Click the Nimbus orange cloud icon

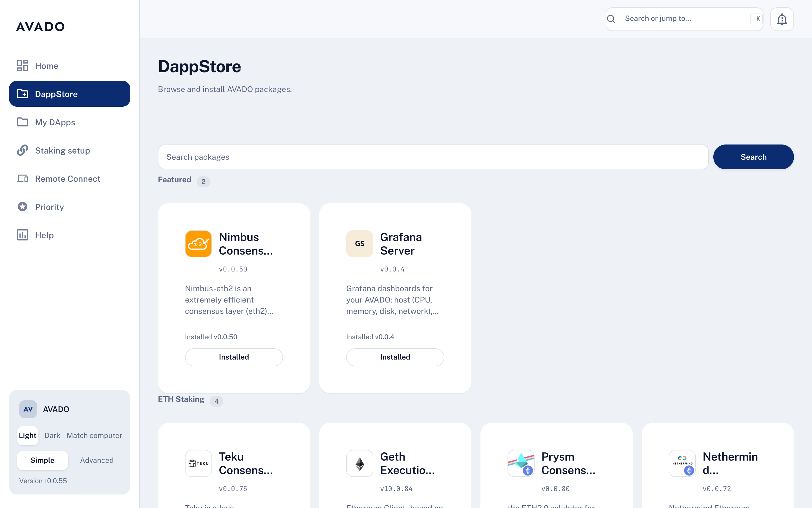point(198,244)
